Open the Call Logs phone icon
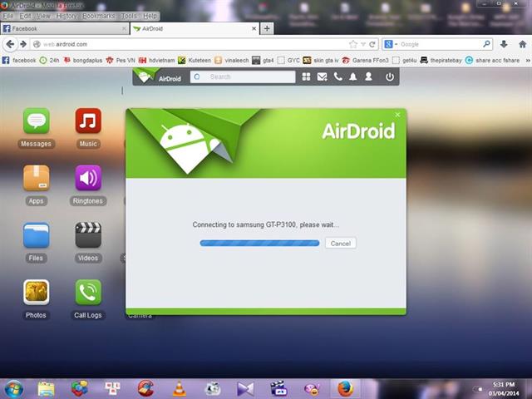The height and width of the screenshot is (399, 532). click(x=88, y=292)
